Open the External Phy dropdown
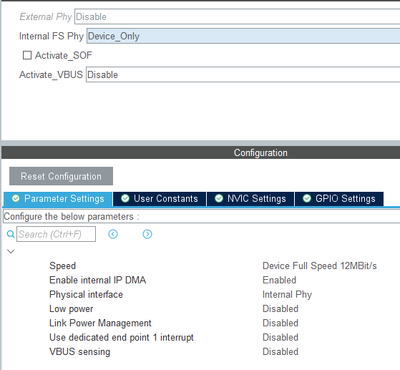The width and height of the screenshot is (400, 370). click(237, 17)
